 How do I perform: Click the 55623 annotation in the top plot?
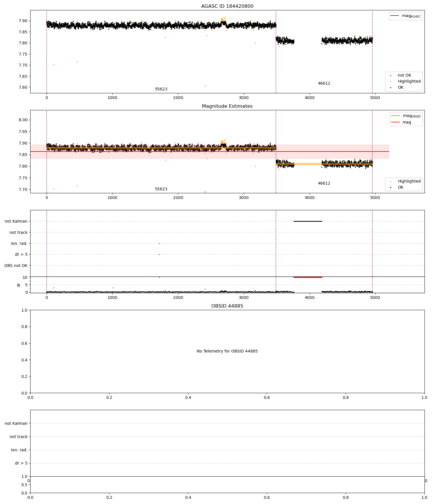(161, 89)
